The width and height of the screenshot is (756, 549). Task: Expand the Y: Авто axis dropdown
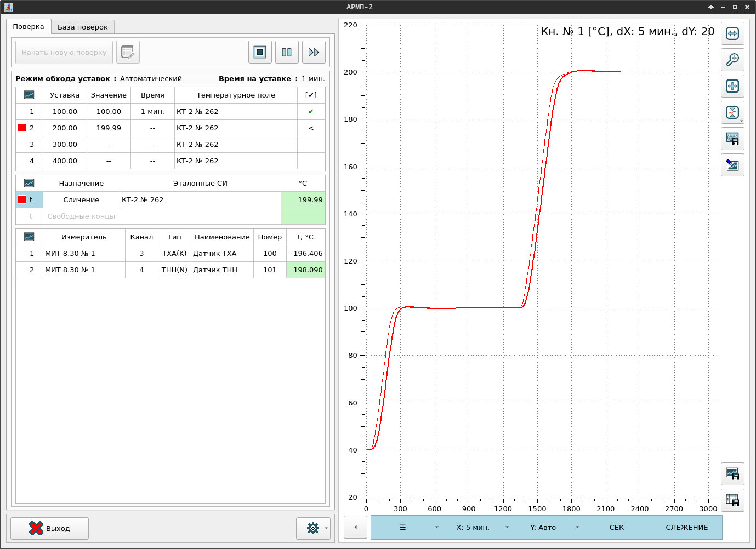[577, 528]
